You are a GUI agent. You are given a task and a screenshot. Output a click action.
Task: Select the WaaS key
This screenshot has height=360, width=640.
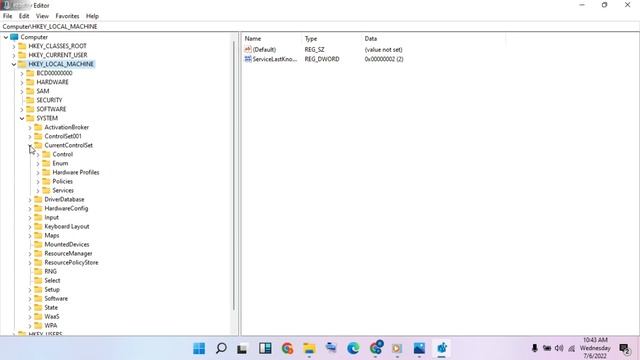point(51,316)
